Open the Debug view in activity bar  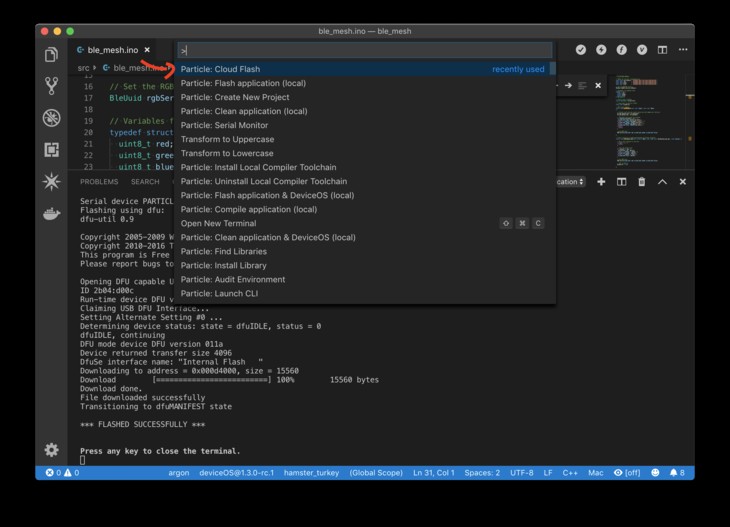(x=51, y=118)
